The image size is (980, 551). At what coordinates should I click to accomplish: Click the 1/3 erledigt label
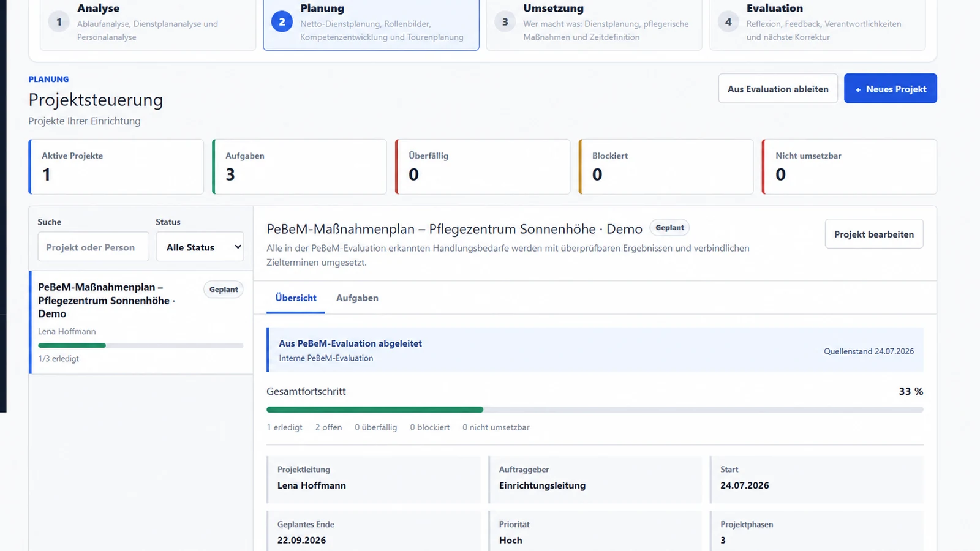[x=58, y=359]
